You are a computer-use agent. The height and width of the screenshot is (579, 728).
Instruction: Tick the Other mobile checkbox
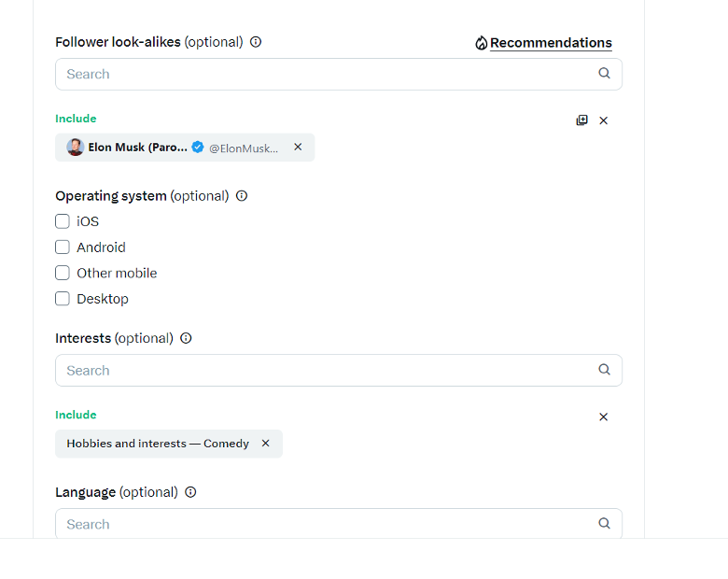click(63, 274)
